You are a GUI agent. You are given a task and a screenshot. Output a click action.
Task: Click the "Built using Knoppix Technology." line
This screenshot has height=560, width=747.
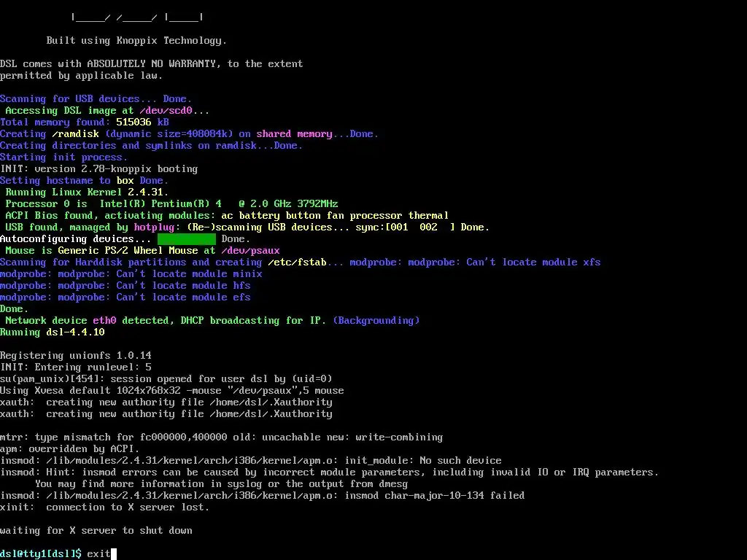pyautogui.click(x=136, y=41)
